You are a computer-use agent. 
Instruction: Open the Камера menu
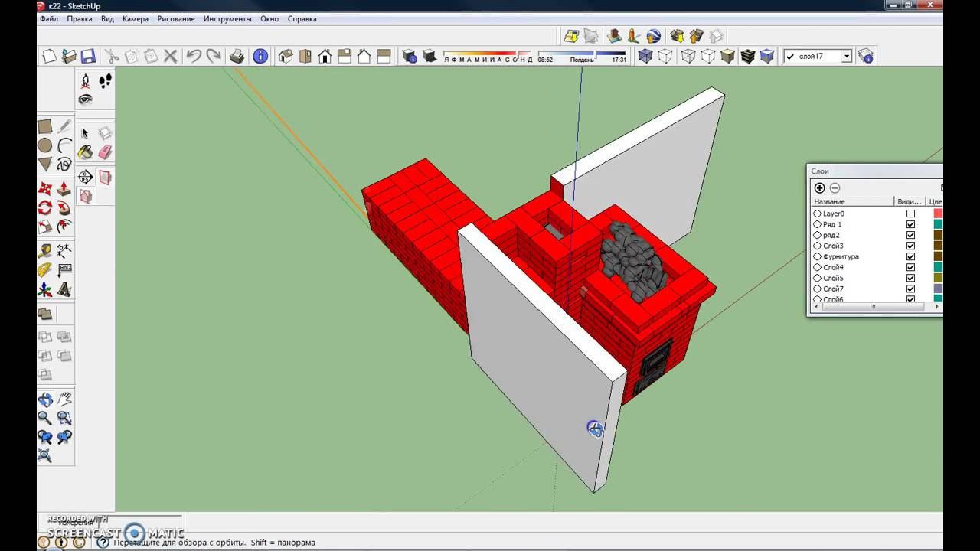[x=136, y=18]
